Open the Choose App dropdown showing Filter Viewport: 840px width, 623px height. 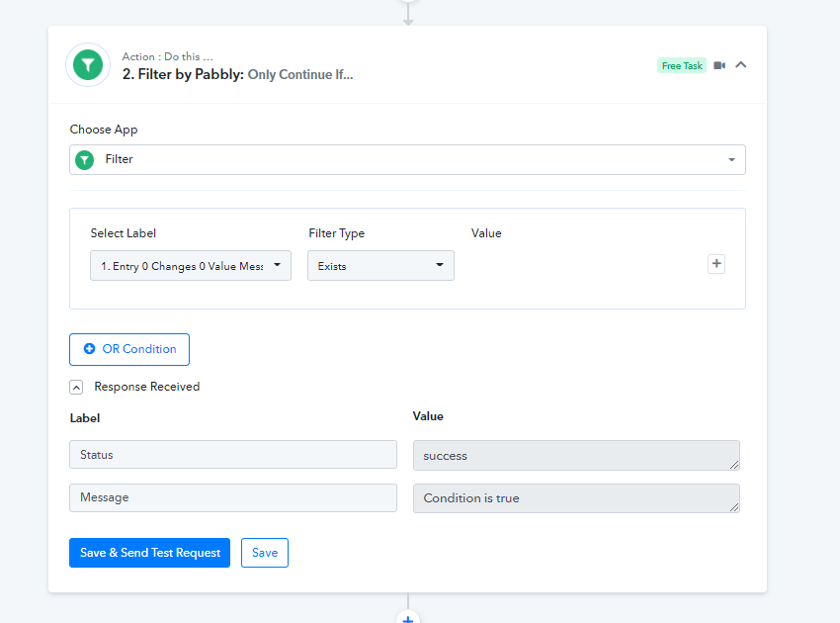coord(407,160)
